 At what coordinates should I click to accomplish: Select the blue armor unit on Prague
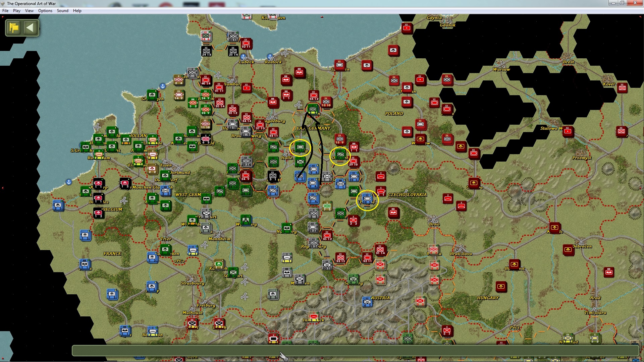point(367,199)
